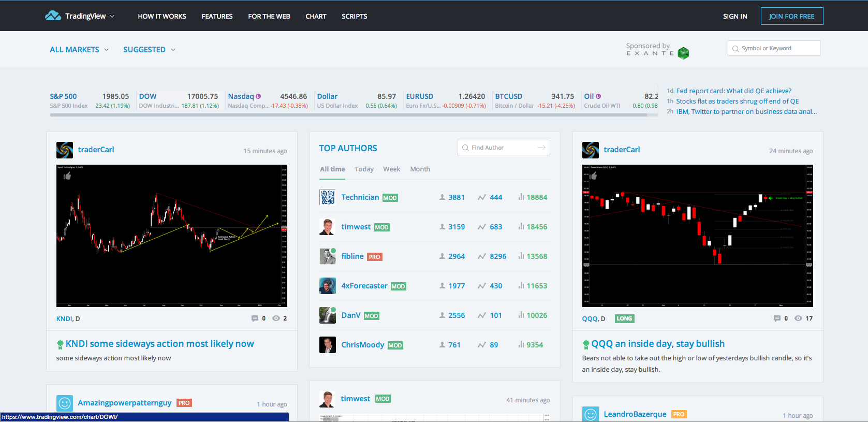Click bar-chart icon in DanV row

[x=521, y=315]
